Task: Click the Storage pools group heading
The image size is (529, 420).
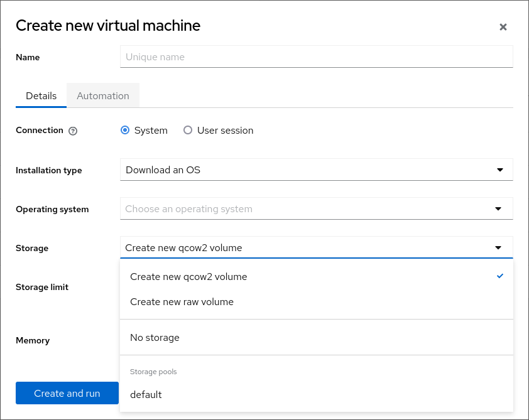Action: (x=153, y=372)
